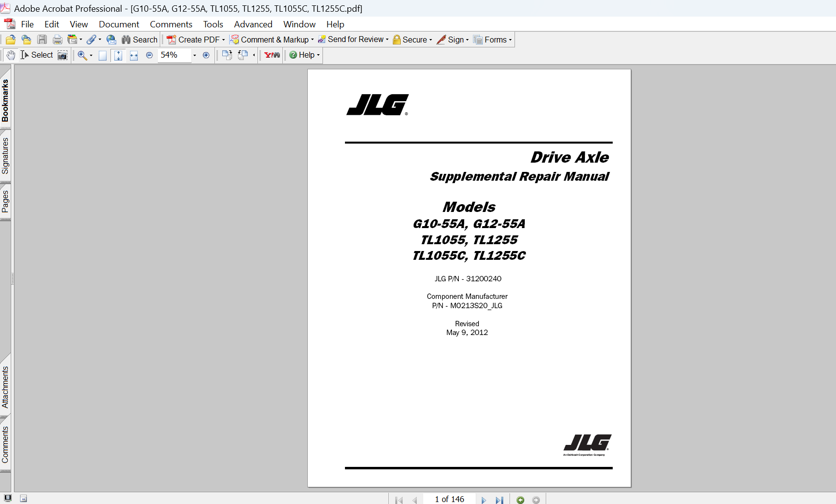Click the Save floppy disk icon
The height and width of the screenshot is (504, 836).
[x=42, y=40]
